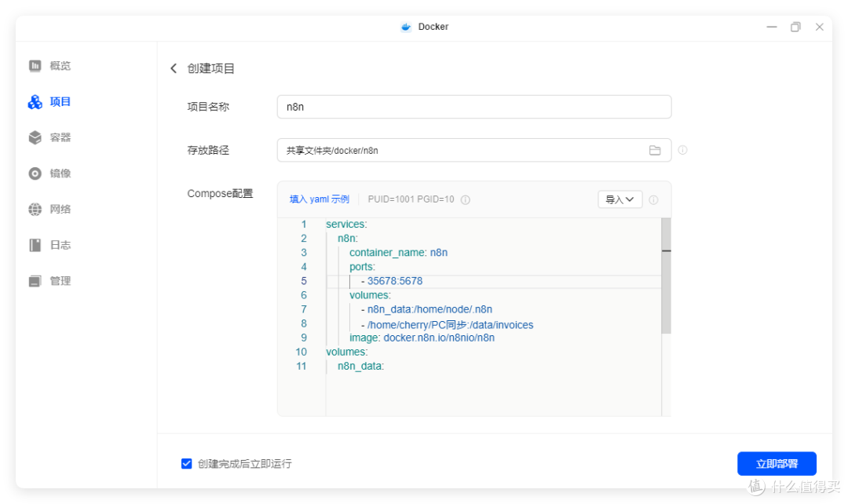Click the 立即部署 deploy button

tap(777, 463)
